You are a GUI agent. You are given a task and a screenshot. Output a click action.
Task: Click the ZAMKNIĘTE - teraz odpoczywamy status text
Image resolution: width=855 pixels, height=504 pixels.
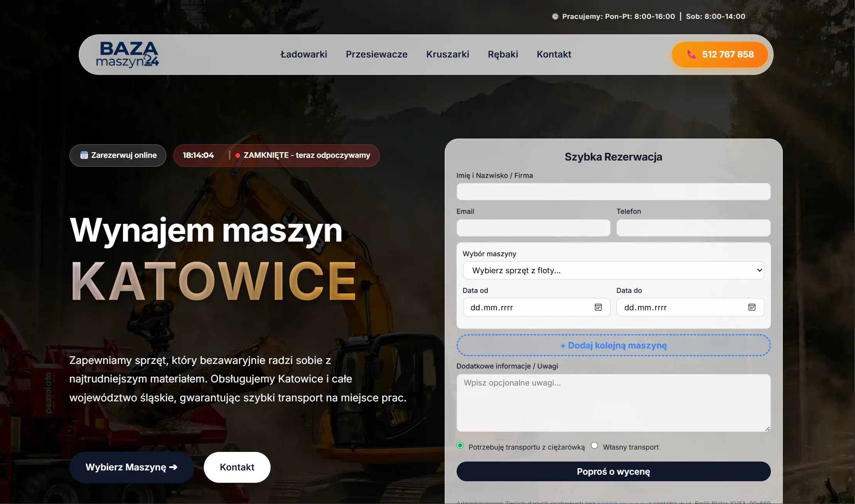(x=307, y=156)
